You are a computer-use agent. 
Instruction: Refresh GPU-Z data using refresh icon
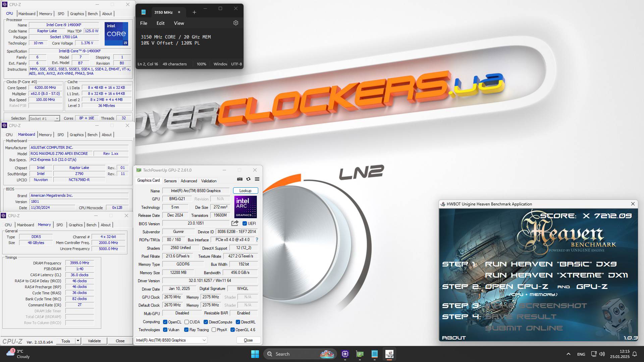[248, 179]
